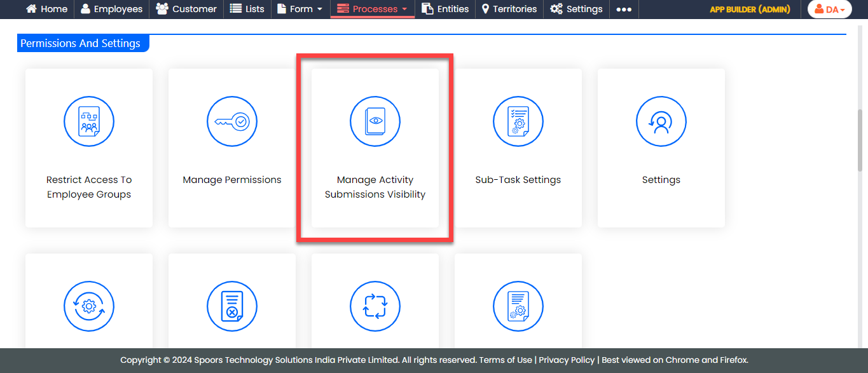Open Manage Permissions key icon
Viewport: 868px width, 373px height.
point(232,121)
